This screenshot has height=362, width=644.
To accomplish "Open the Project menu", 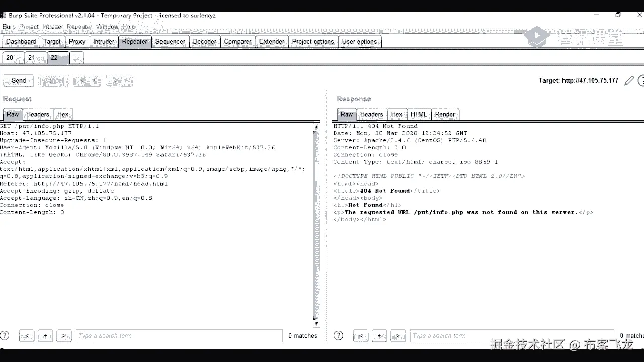I will click(29, 27).
